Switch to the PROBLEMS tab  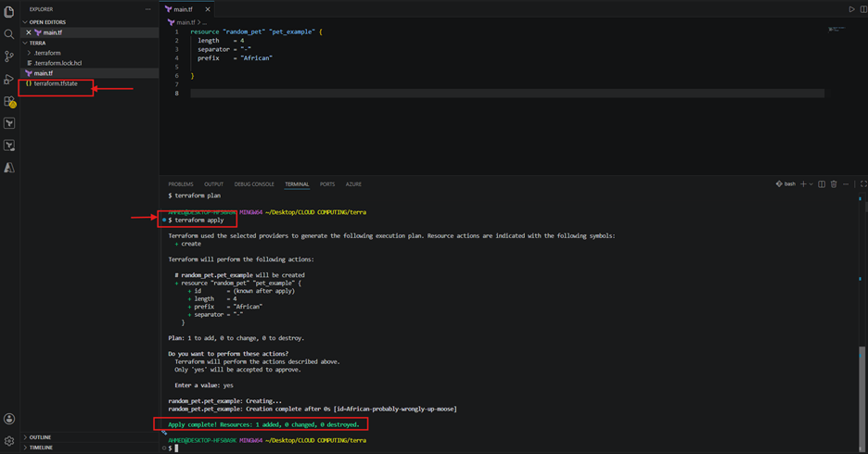tap(181, 184)
